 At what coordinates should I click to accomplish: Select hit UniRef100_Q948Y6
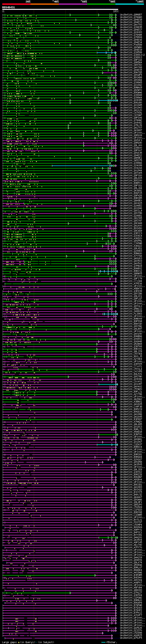click(x=131, y=560)
